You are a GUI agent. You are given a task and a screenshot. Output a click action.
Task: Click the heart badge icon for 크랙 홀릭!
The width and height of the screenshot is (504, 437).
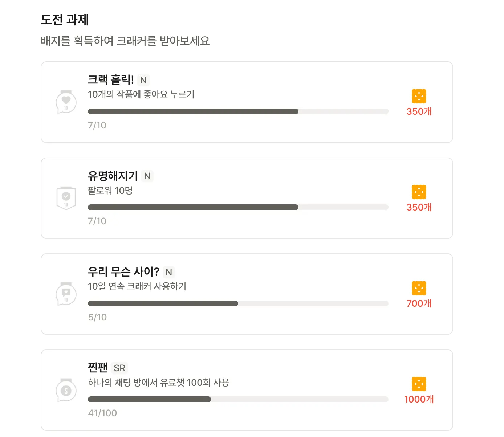66,102
